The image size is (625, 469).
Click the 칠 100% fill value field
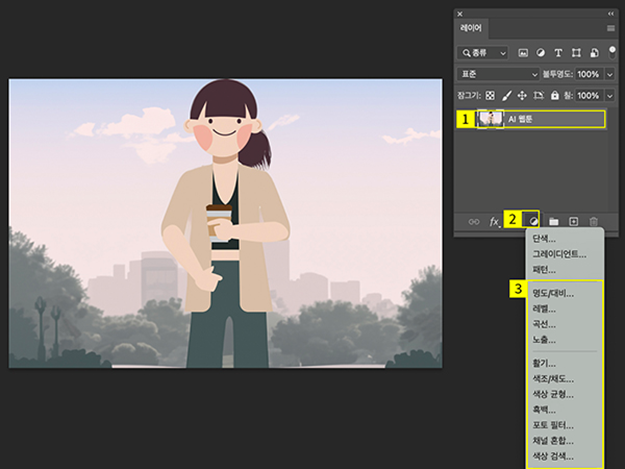tap(588, 96)
